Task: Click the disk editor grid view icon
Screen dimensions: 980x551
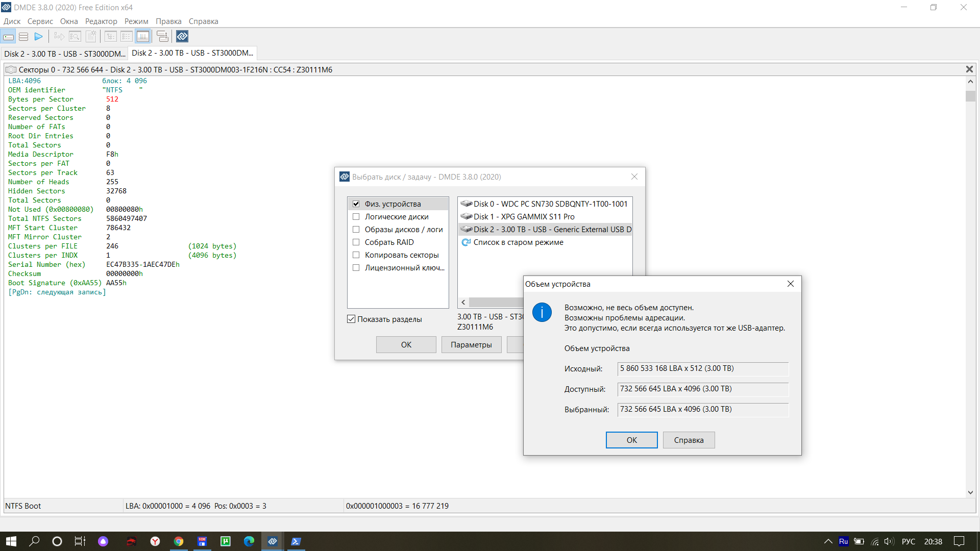Action: click(x=143, y=36)
